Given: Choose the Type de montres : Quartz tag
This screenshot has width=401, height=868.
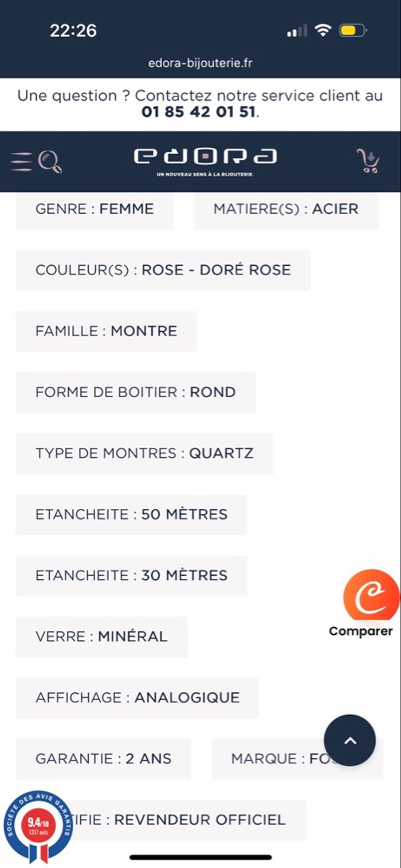Looking at the screenshot, I should tap(144, 453).
